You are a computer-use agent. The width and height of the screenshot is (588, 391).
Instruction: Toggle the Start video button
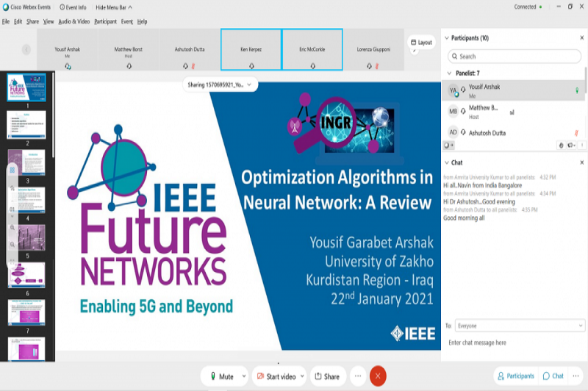[276, 376]
